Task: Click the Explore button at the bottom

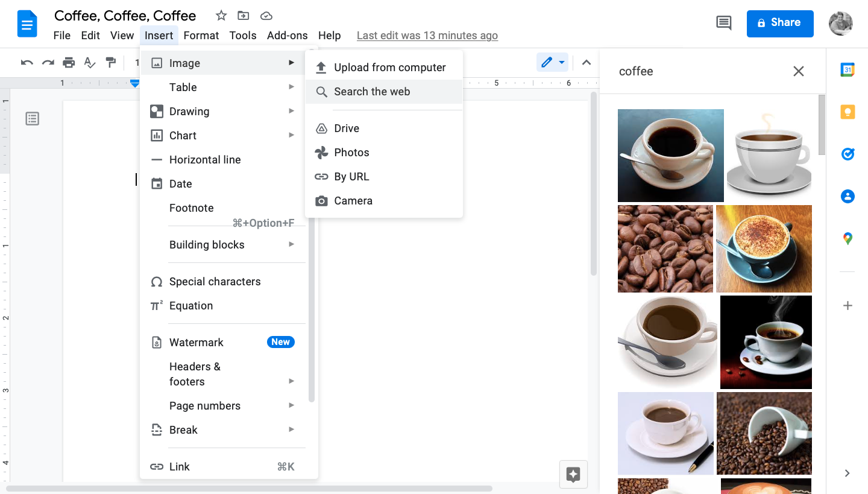Action: click(x=573, y=474)
